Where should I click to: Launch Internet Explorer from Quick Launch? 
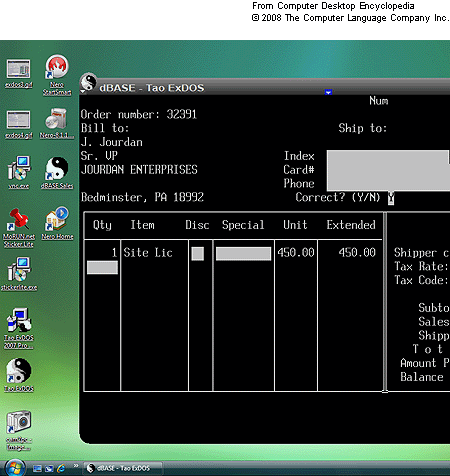pos(61,468)
